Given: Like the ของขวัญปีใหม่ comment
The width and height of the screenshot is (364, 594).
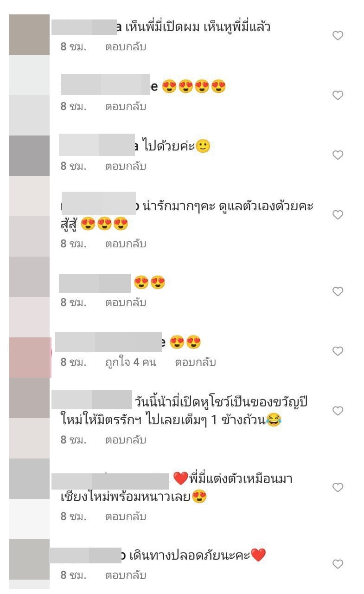Looking at the screenshot, I should [x=338, y=411].
